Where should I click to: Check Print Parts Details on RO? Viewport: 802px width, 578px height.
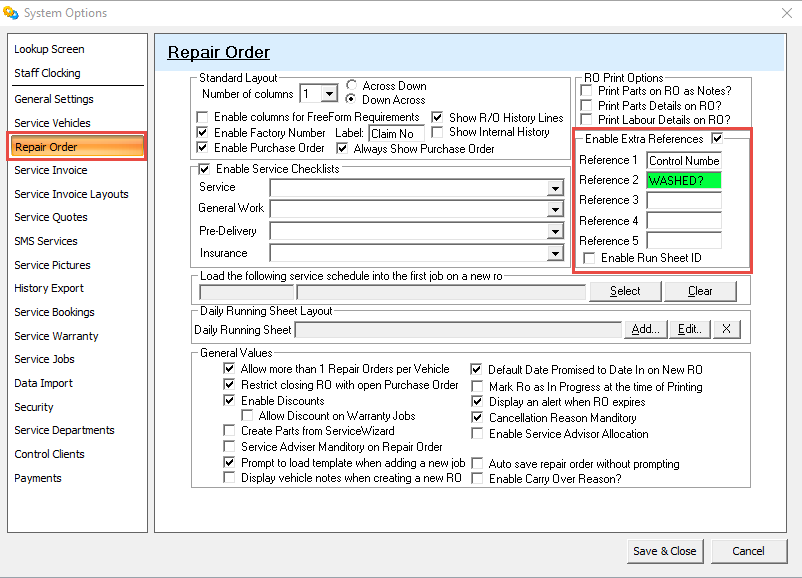point(587,106)
